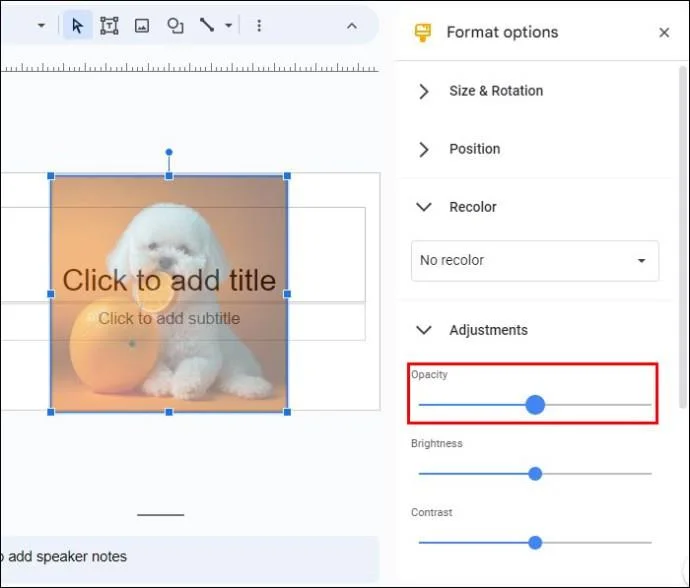Click the Format options heading
The image size is (690, 588).
coord(502,32)
